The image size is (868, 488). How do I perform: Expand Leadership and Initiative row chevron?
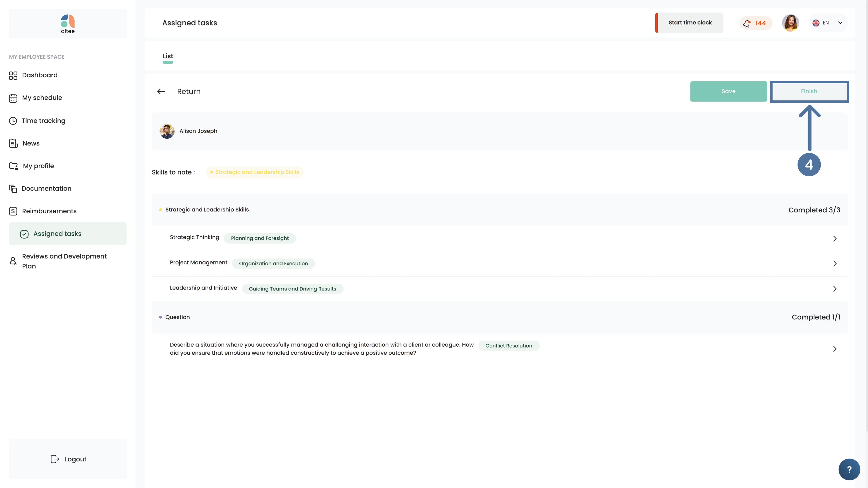(835, 289)
